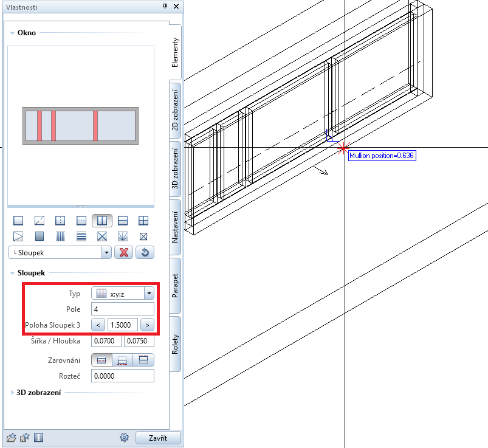Select the fan-shaped radial bars icon
This screenshot has width=488, height=448.
(x=123, y=236)
